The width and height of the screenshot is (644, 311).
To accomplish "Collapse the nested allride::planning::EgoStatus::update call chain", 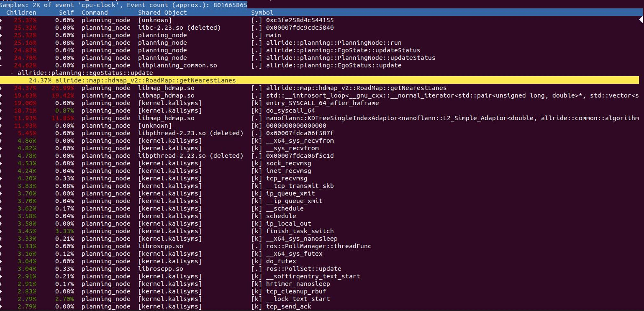I will [x=13, y=73].
